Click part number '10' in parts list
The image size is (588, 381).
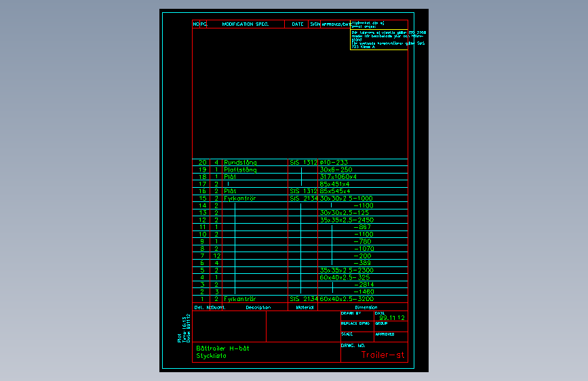pyautogui.click(x=203, y=234)
